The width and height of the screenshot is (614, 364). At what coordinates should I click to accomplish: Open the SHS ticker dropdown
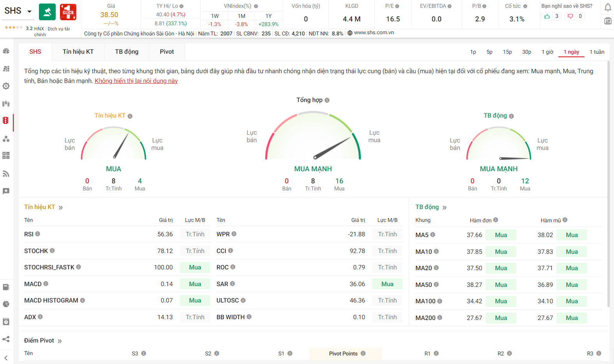coord(29,11)
